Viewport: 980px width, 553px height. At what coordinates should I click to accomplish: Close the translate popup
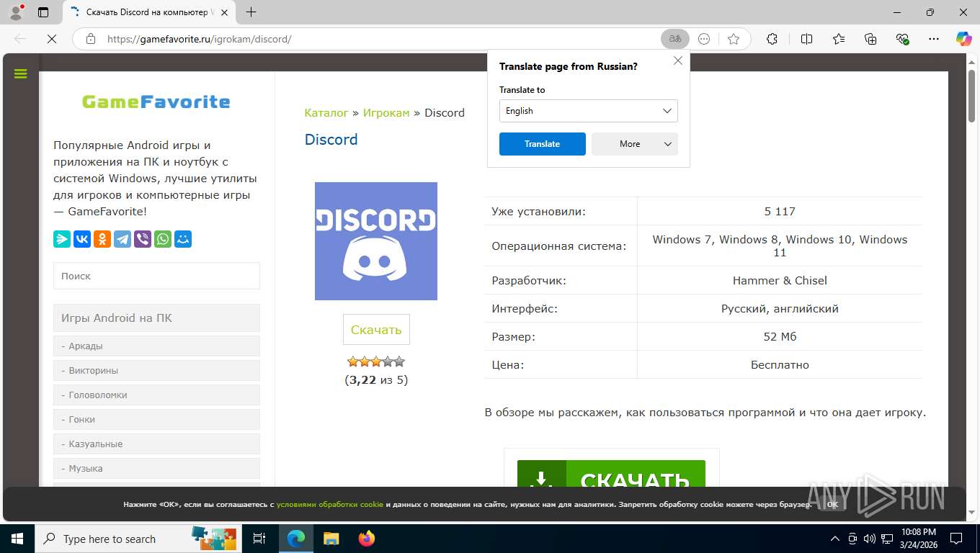point(678,61)
